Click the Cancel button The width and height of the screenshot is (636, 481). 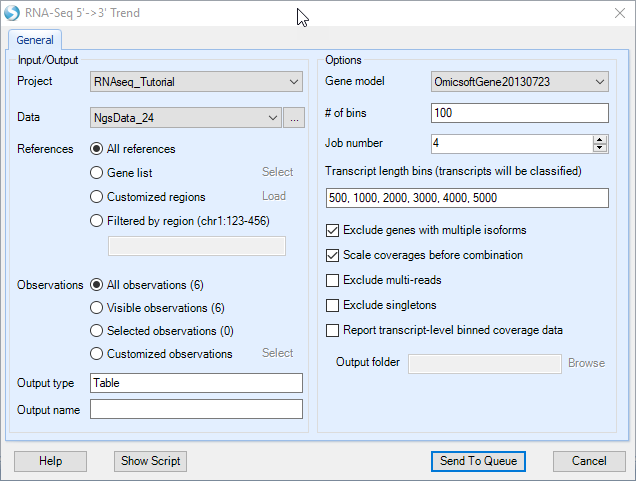pos(589,461)
